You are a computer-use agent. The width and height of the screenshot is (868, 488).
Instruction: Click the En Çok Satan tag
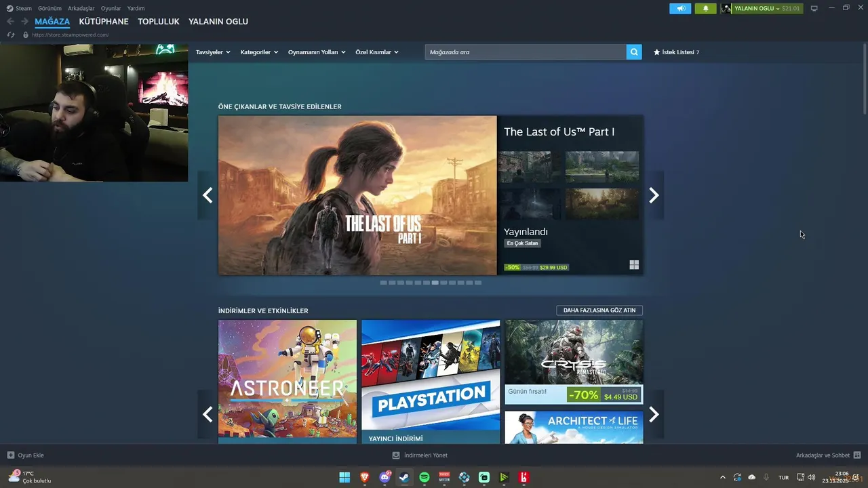(523, 243)
